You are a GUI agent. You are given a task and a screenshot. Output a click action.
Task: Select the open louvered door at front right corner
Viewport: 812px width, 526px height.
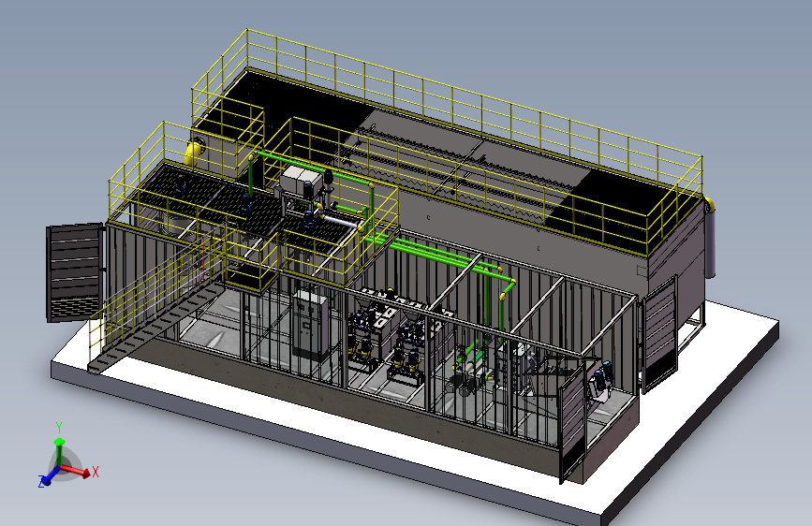(574, 423)
